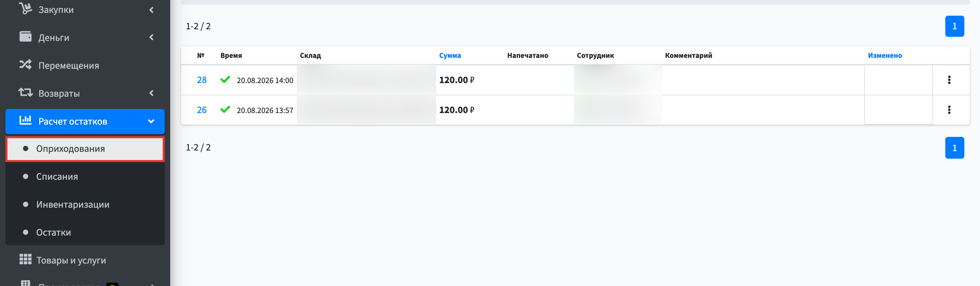Click the shuffle icon beside Перемещения
Image resolution: width=980 pixels, height=286 pixels.
point(26,64)
